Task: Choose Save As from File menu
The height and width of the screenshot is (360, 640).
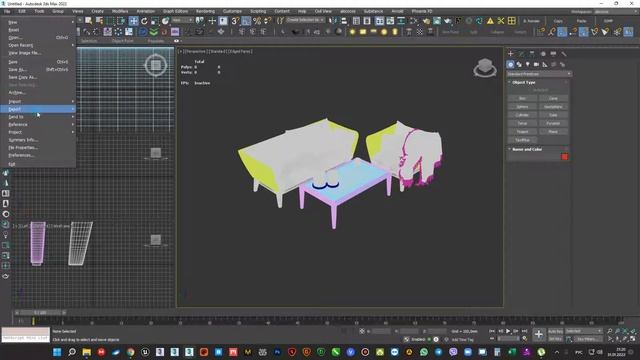Action: click(38, 69)
